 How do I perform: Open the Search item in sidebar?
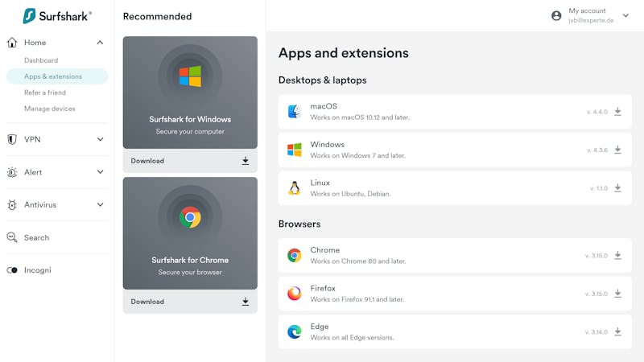click(x=36, y=237)
